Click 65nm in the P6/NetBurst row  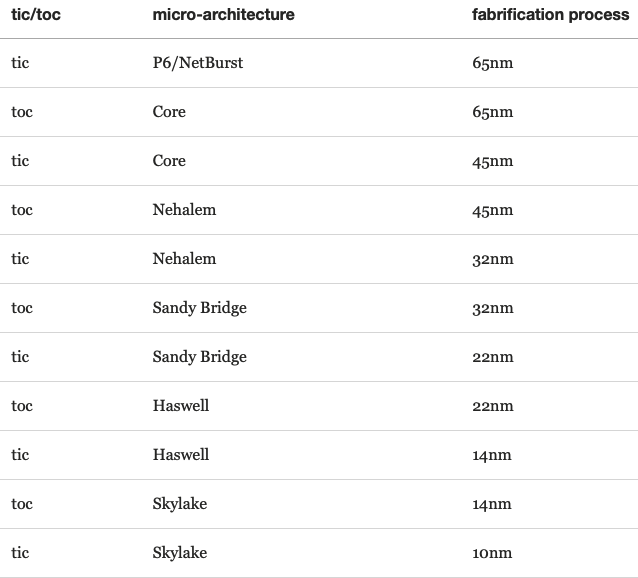pos(492,63)
